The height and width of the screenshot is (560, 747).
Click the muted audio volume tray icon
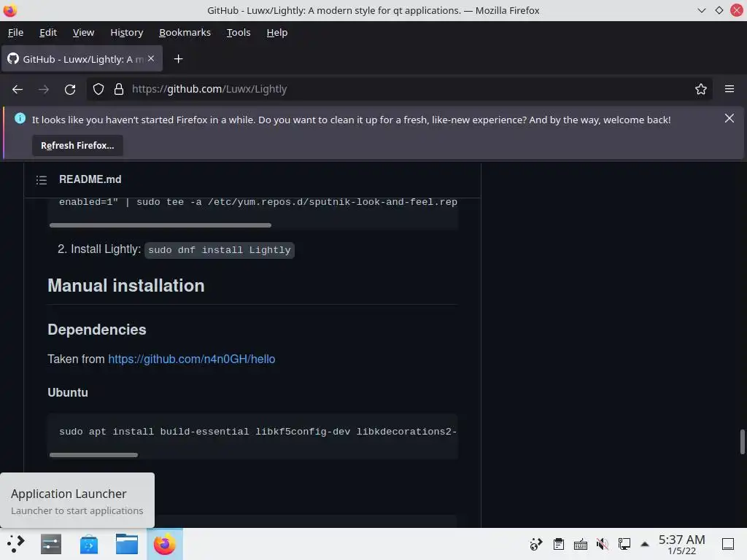tap(602, 544)
